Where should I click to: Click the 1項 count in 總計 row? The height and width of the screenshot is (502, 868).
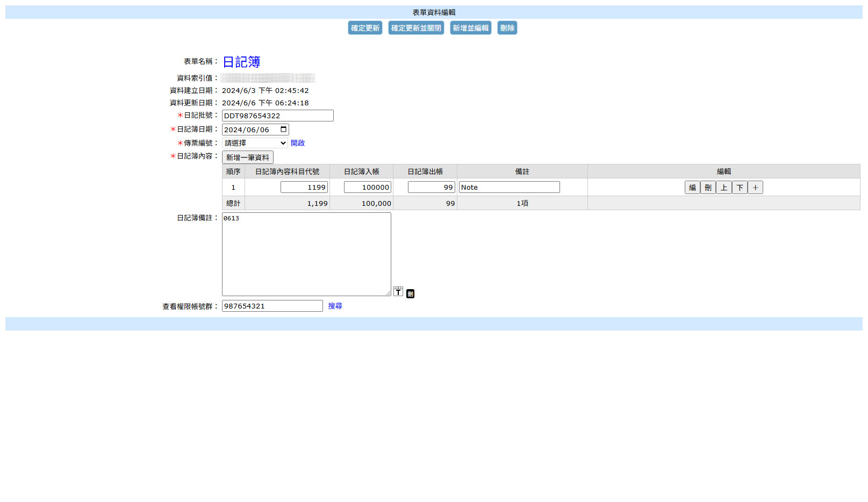pyautogui.click(x=522, y=203)
